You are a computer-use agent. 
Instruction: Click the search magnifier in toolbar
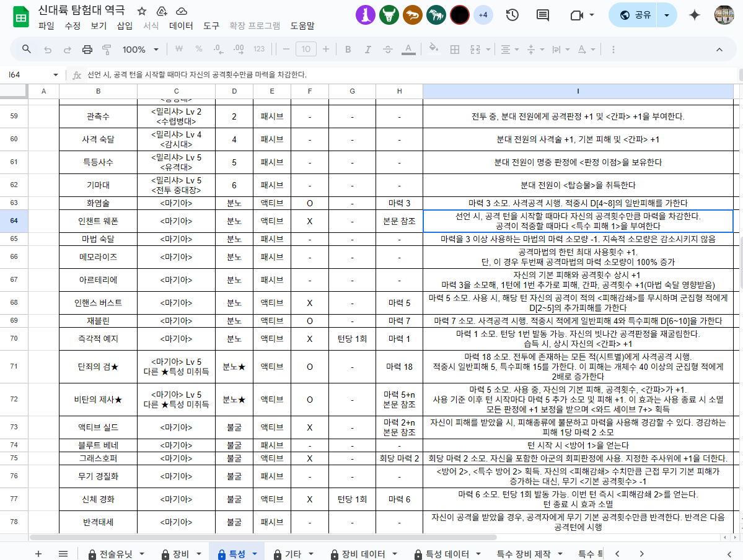27,50
